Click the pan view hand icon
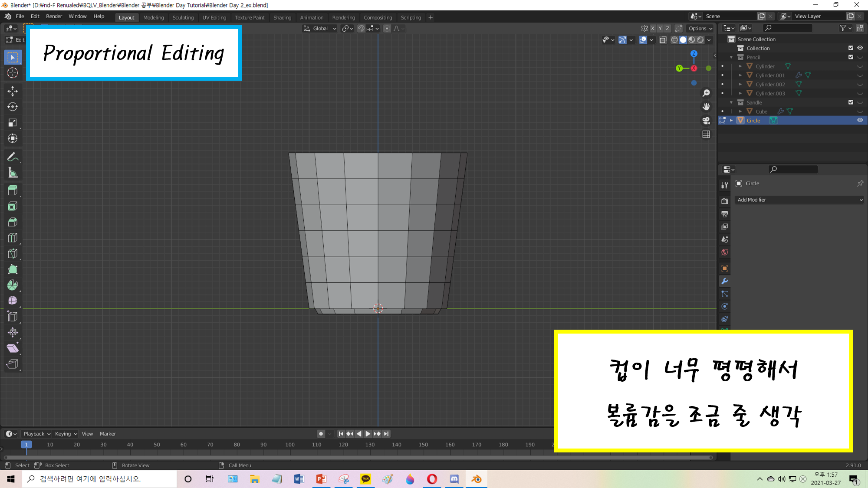This screenshot has height=488, width=868. point(706,107)
